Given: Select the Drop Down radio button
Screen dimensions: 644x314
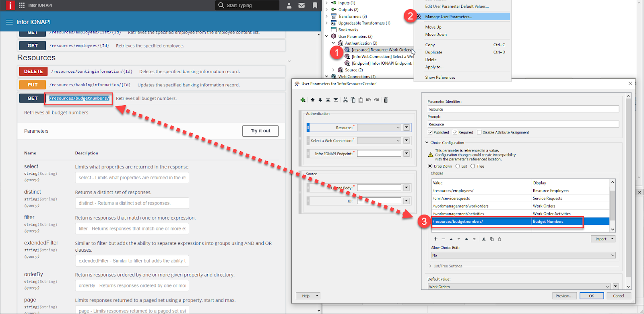Looking at the screenshot, I should pos(430,166).
